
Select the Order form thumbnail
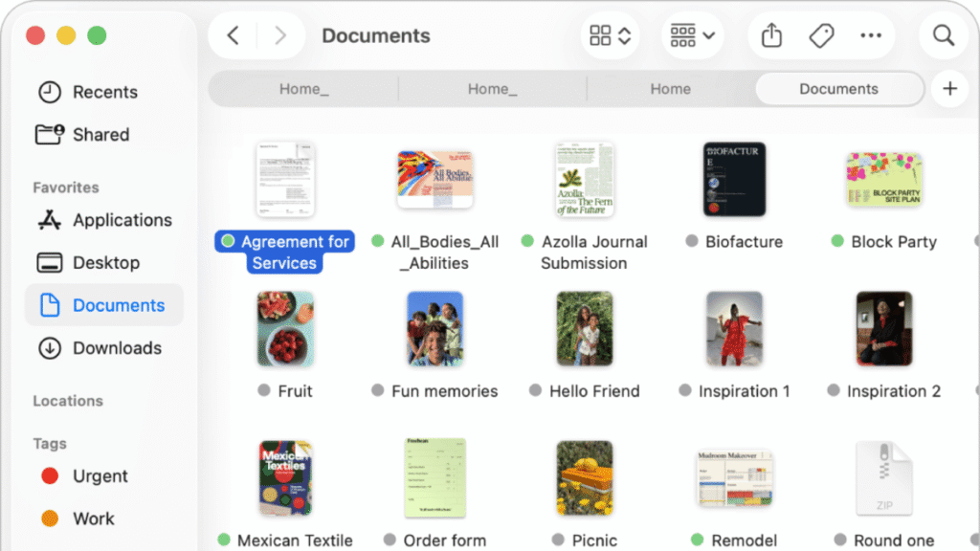coord(435,478)
